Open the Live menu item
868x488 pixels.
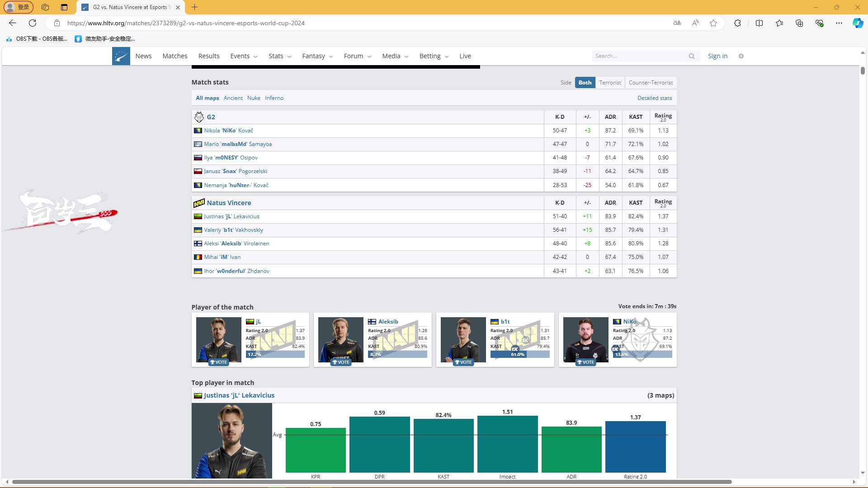pyautogui.click(x=465, y=56)
